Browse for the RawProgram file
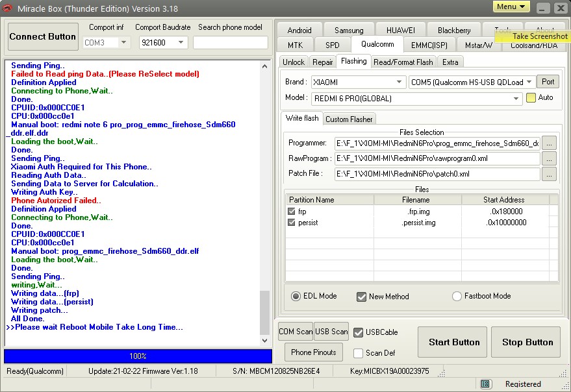The height and width of the screenshot is (392, 571). (549, 158)
